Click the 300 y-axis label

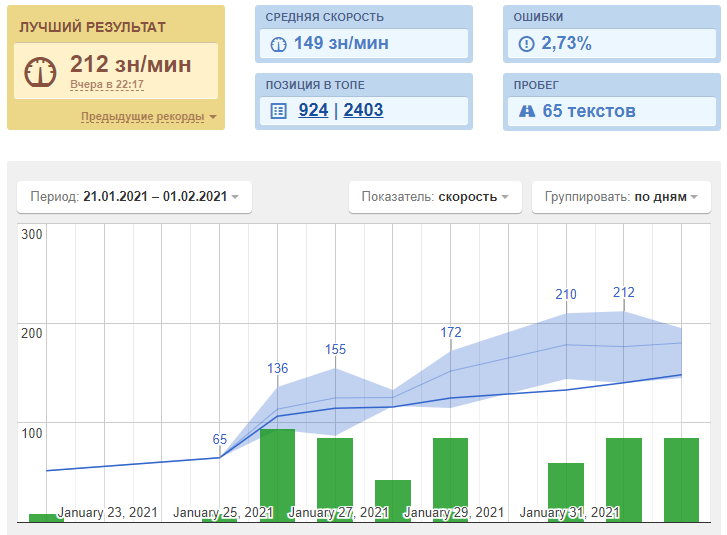pyautogui.click(x=32, y=234)
